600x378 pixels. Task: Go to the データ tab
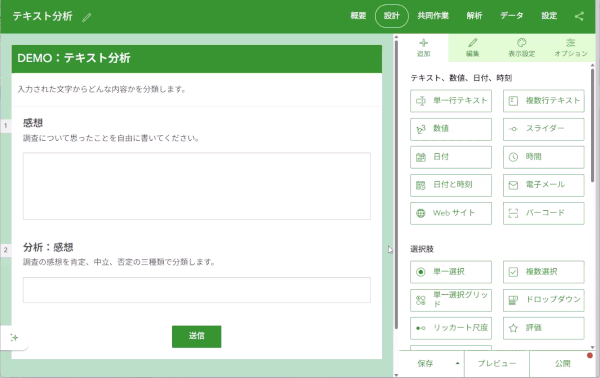[x=512, y=16]
